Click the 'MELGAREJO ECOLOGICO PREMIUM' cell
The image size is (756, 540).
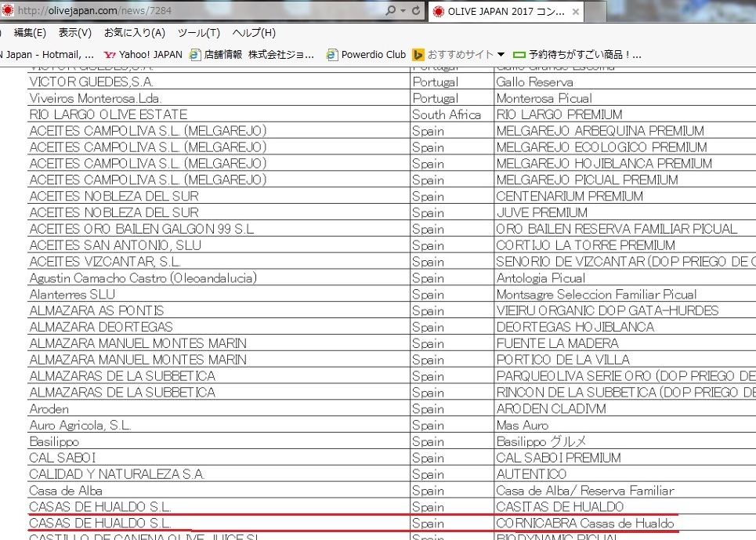coord(625,147)
